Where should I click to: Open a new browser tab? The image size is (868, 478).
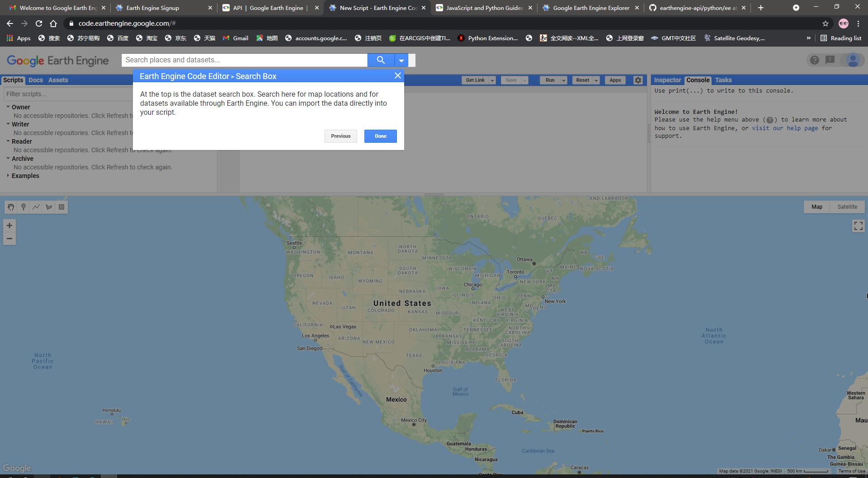(x=761, y=8)
